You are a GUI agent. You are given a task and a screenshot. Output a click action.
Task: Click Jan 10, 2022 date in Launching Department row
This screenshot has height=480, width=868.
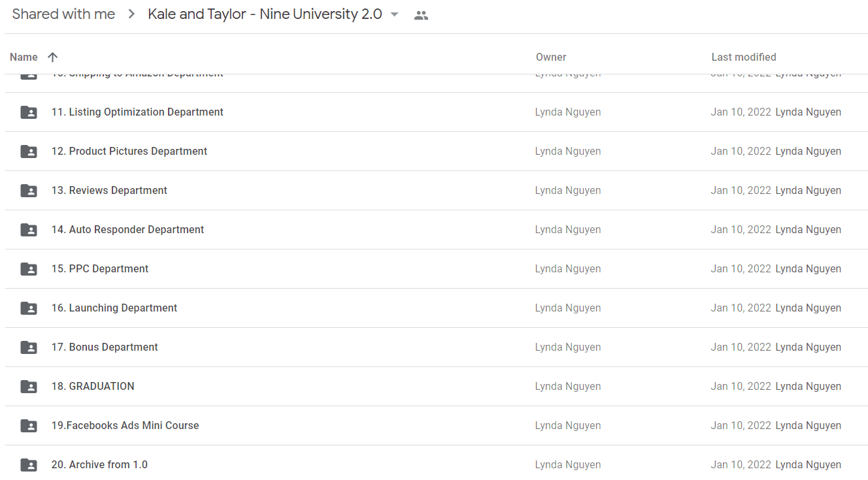coord(741,308)
